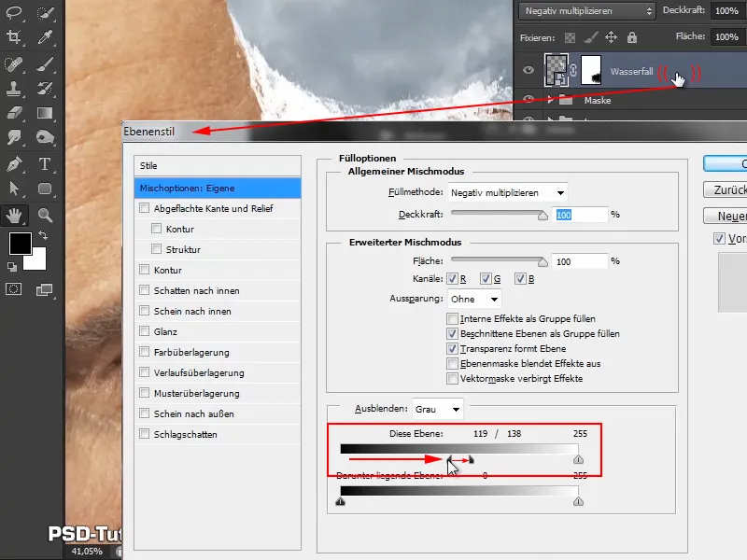Expand the Maske layer group
Image resolution: width=747 pixels, height=560 pixels.
click(x=551, y=100)
